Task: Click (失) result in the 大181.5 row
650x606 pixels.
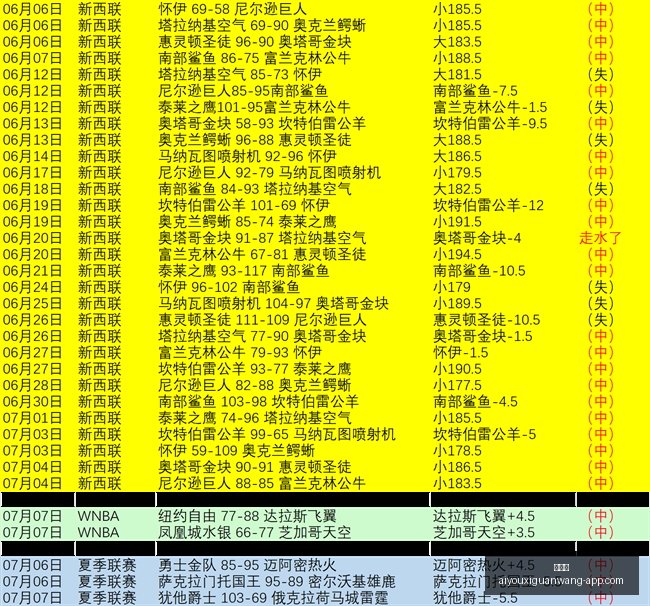Action: point(601,74)
